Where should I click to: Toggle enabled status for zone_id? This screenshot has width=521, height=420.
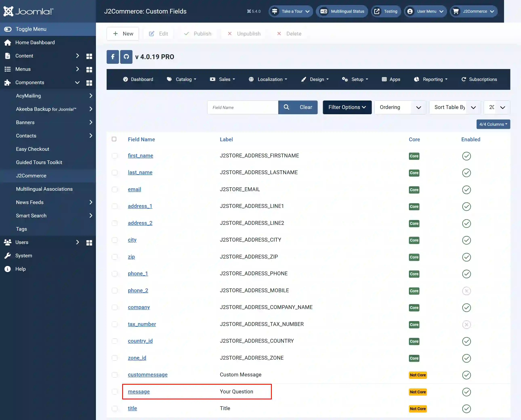point(466,358)
